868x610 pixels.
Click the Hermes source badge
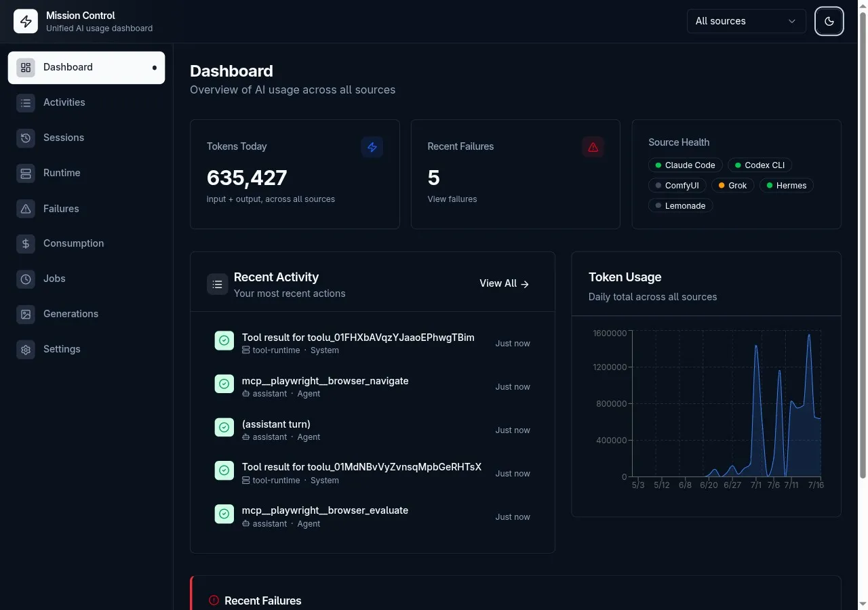[x=786, y=186]
